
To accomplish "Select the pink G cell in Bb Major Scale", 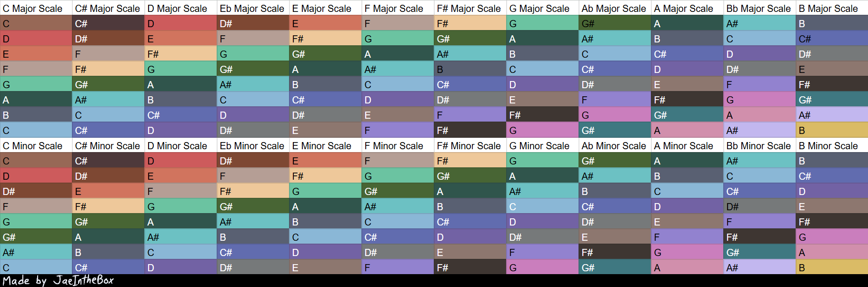I will (759, 100).
